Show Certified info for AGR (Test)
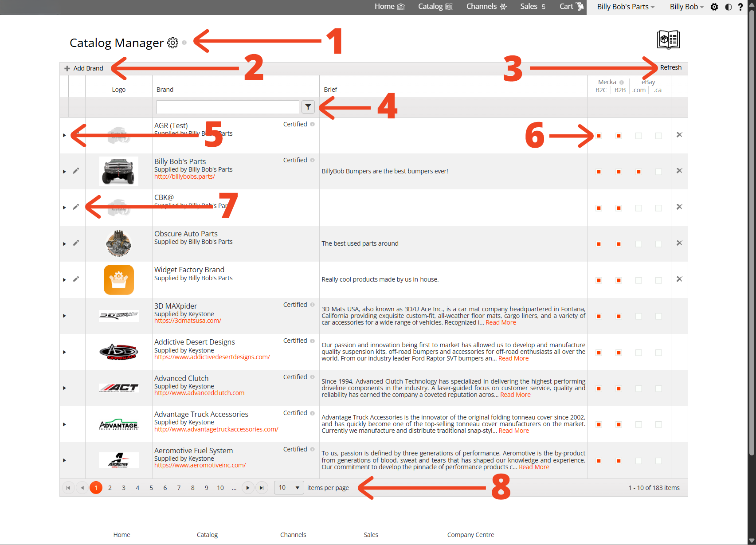Image resolution: width=756 pixels, height=545 pixels. [313, 124]
